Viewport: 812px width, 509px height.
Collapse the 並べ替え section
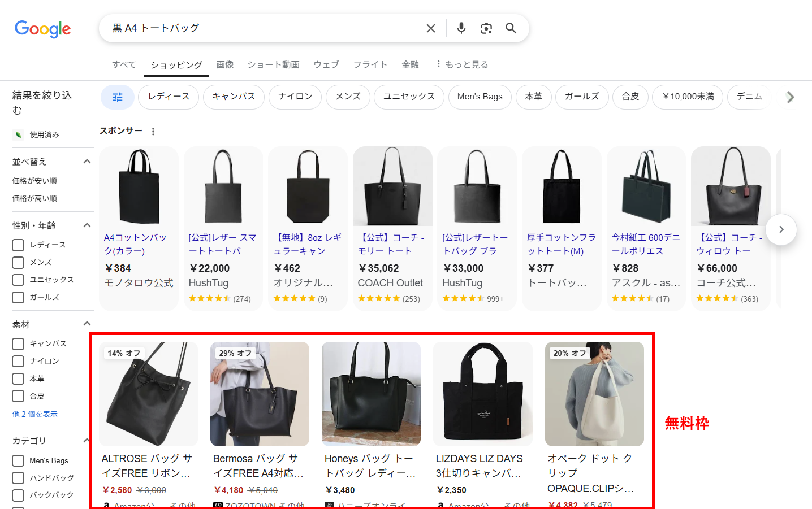87,162
